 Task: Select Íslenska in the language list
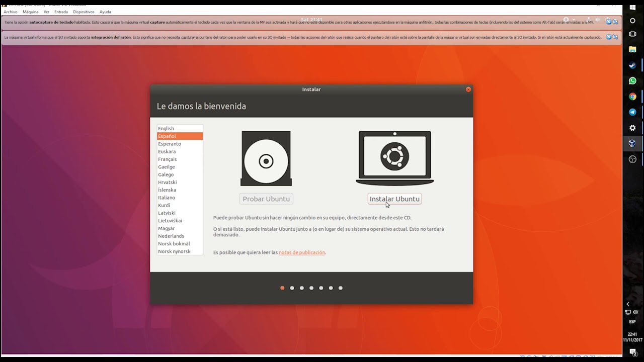tap(180, 190)
